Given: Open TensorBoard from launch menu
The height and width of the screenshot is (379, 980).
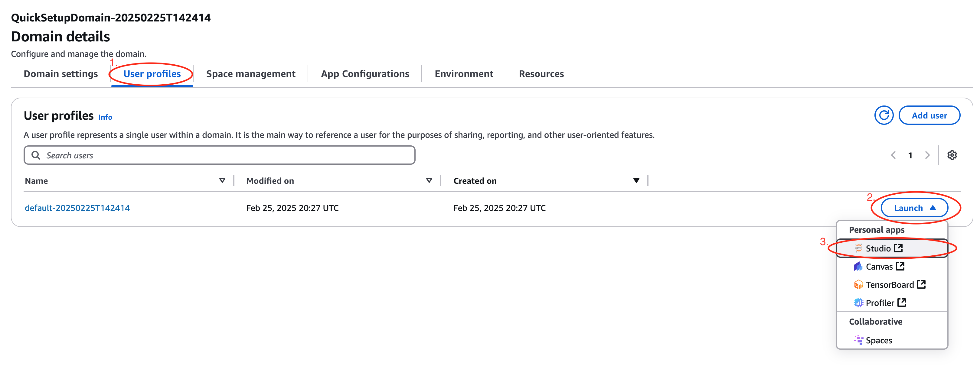Looking at the screenshot, I should 890,285.
